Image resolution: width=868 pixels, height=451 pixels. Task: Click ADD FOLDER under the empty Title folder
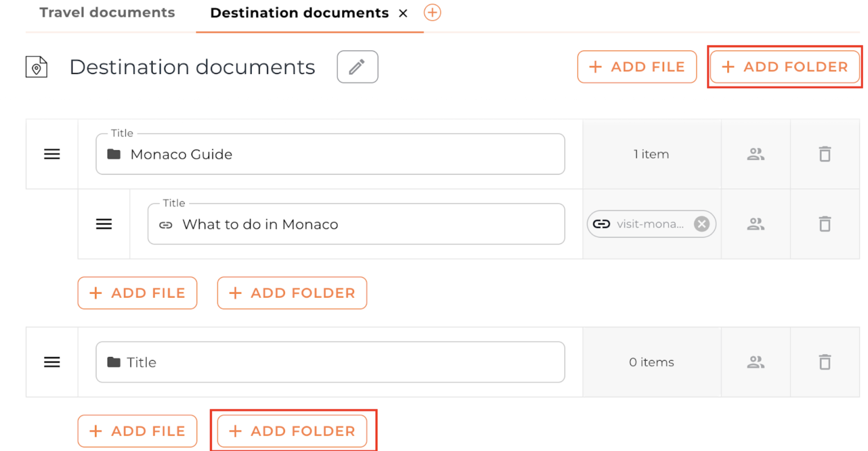(x=292, y=431)
